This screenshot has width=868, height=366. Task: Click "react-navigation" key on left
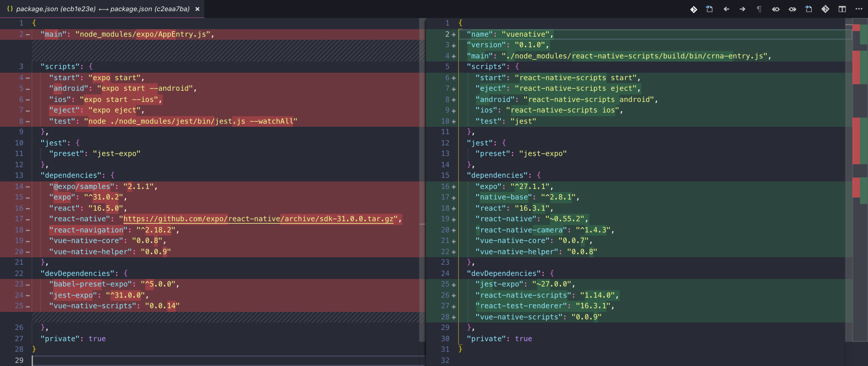point(88,230)
